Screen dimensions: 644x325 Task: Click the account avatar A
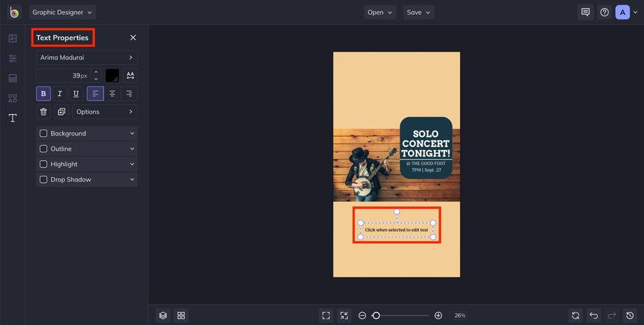pos(623,12)
